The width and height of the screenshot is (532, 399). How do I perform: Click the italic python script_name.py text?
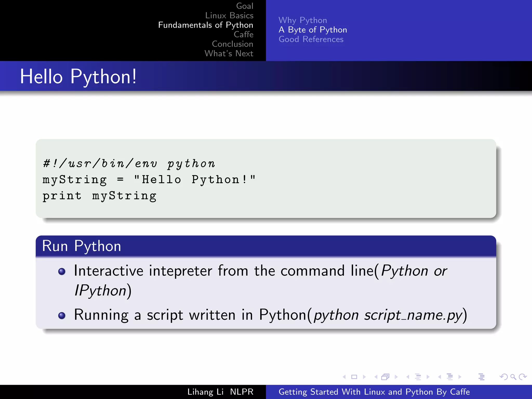click(x=388, y=315)
